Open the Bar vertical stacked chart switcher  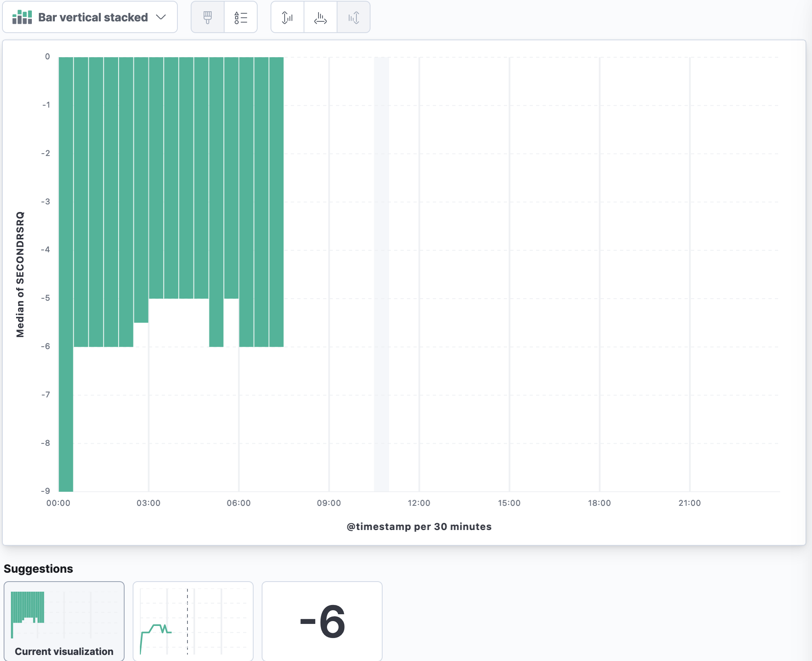(93, 17)
